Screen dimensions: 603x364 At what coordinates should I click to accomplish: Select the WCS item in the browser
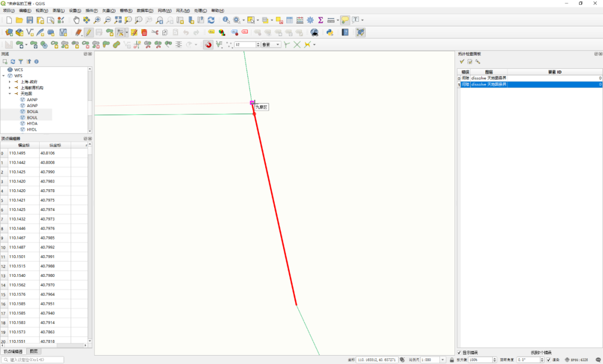click(18, 70)
